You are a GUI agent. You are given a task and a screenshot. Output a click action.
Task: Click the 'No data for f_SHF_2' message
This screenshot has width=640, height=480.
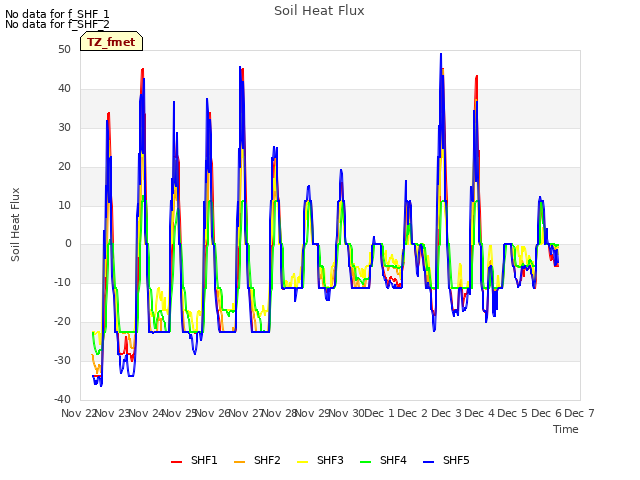click(x=57, y=24)
